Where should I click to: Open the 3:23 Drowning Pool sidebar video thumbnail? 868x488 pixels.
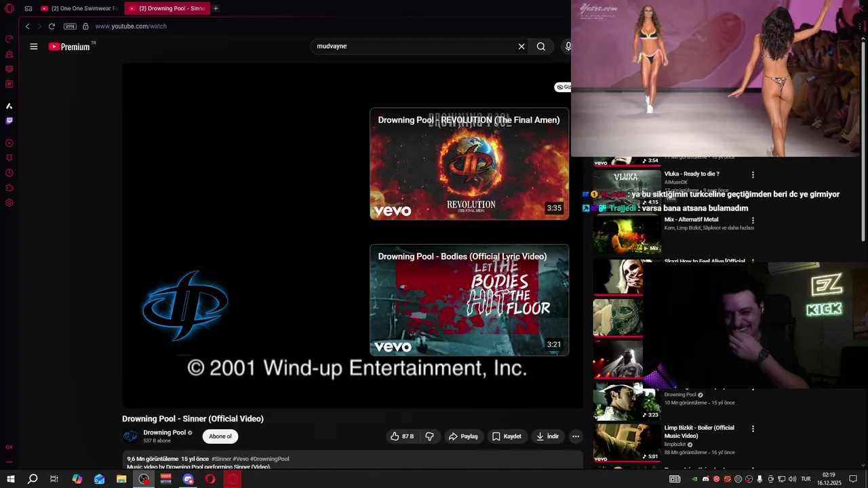pos(627,402)
